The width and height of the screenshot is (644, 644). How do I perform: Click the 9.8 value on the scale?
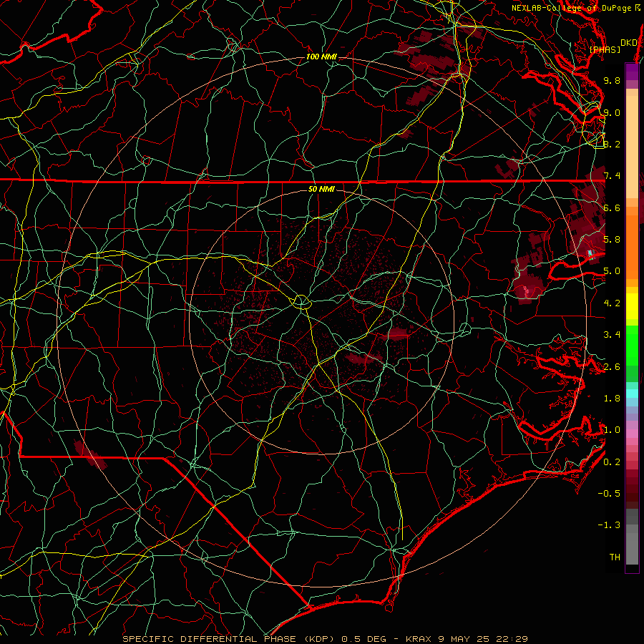coord(612,80)
